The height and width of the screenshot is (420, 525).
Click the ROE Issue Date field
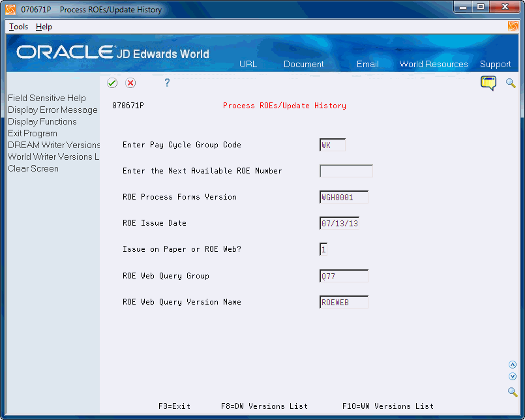340,224
